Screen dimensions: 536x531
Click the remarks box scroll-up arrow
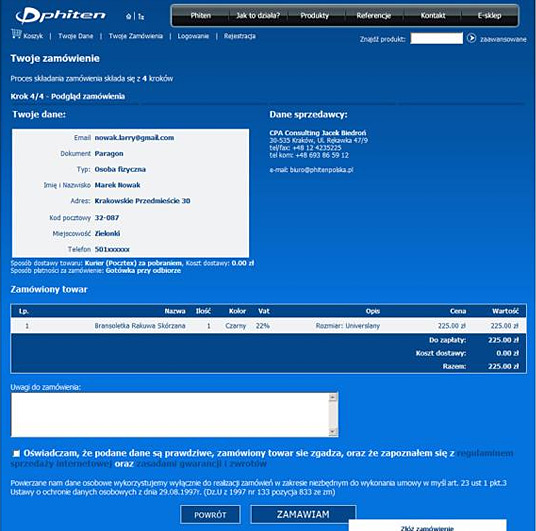tap(333, 397)
